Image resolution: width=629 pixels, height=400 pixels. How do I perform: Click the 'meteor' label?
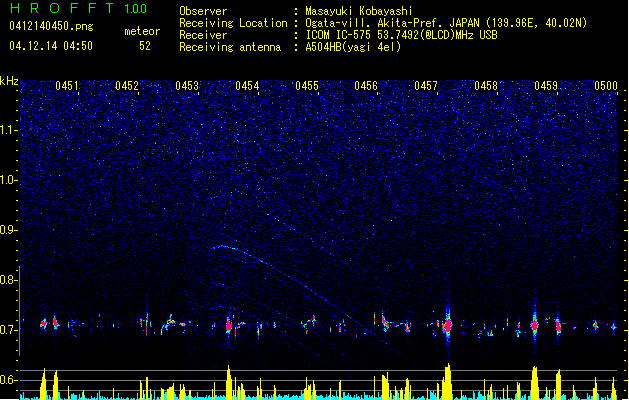click(x=142, y=31)
